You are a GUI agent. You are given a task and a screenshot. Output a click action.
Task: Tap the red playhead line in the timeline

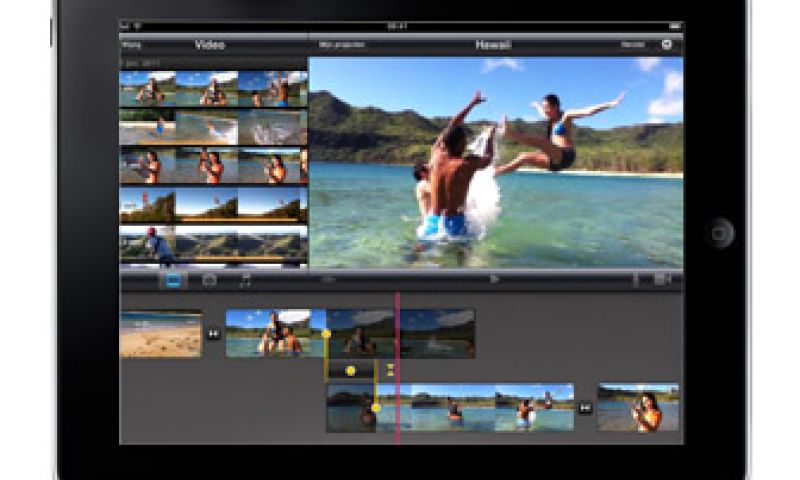coord(397,367)
